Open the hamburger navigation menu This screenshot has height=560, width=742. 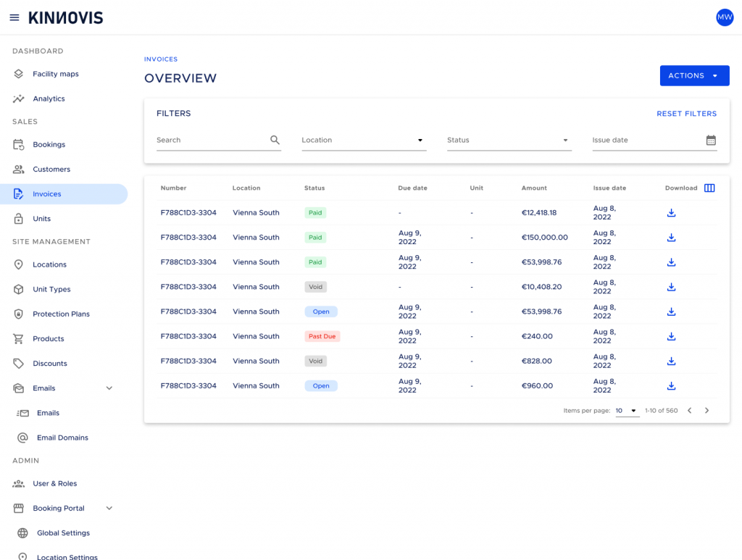[14, 17]
